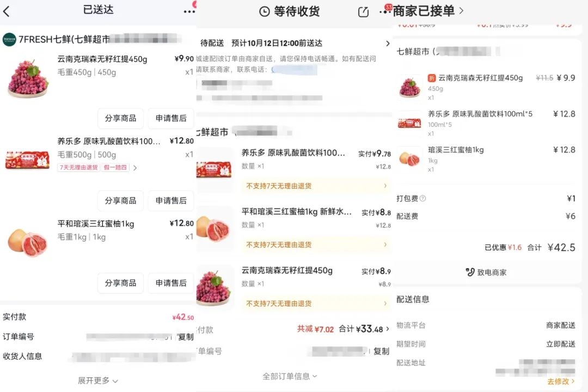Open the three-dot menu beside 已送达
Screen dimensions: 588x392
click(x=189, y=11)
